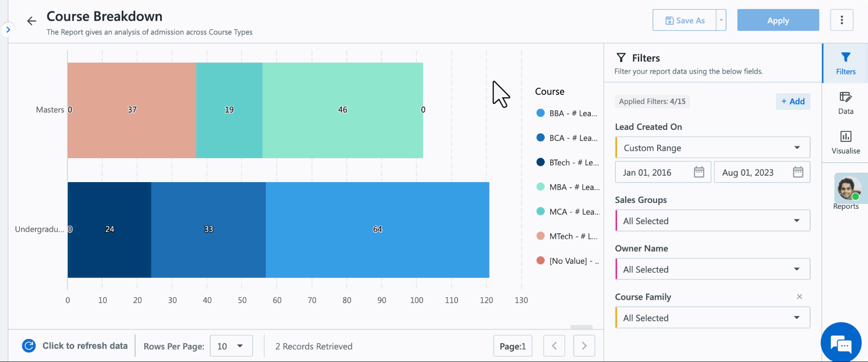
Task: Open the three-dot more options menu
Action: [x=841, y=20]
